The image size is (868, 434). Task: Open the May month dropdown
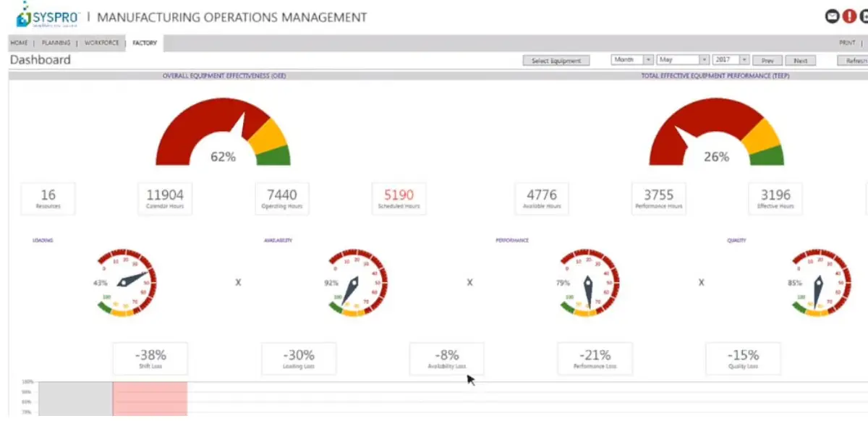coord(683,60)
